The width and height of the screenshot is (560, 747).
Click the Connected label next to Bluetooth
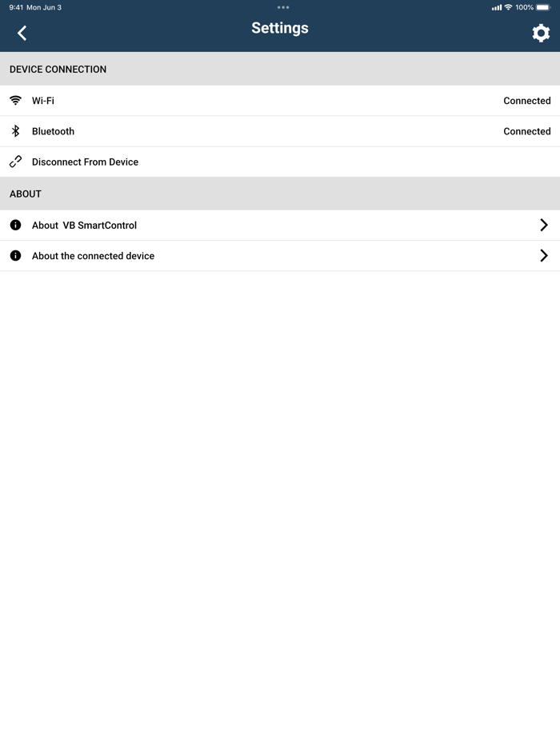(526, 131)
